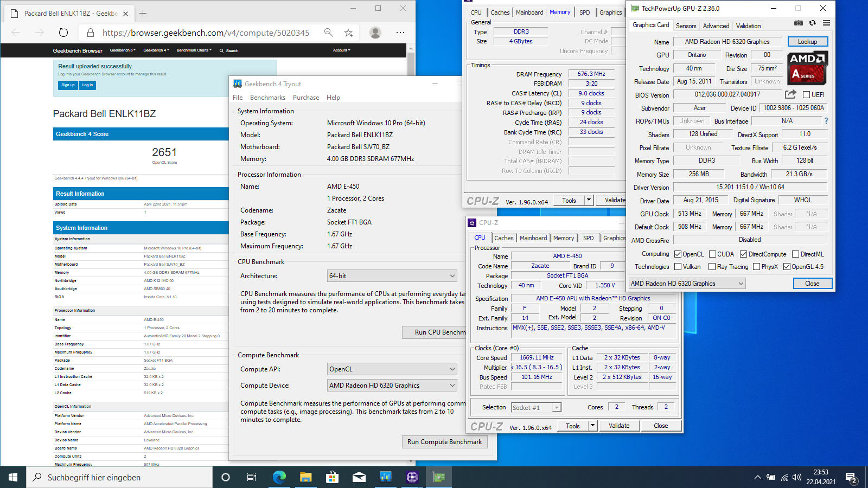Viewport: 868px width, 488px height.
Task: Open the Mail app from the taskbar
Action: click(x=359, y=477)
